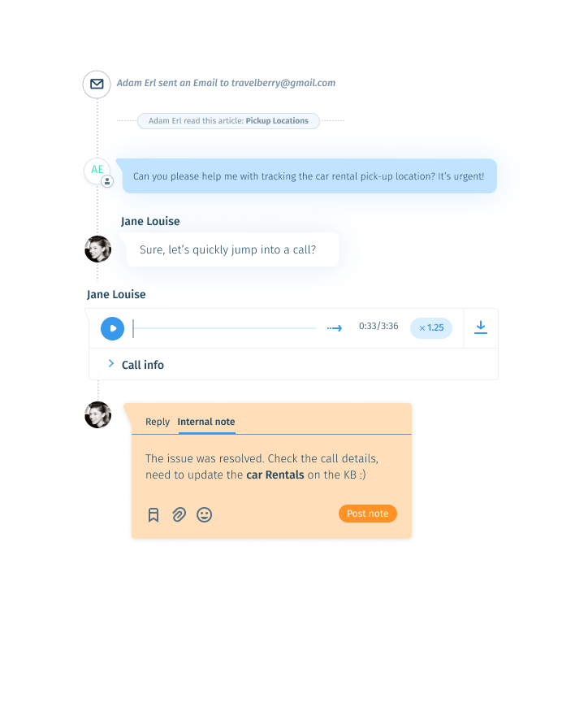Click the AE customer avatar
588x711 pixels.
[97, 171]
